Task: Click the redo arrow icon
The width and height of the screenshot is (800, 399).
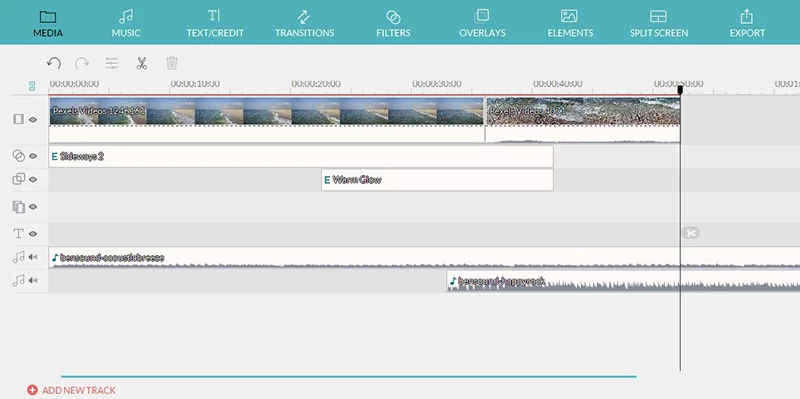Action: [x=82, y=63]
